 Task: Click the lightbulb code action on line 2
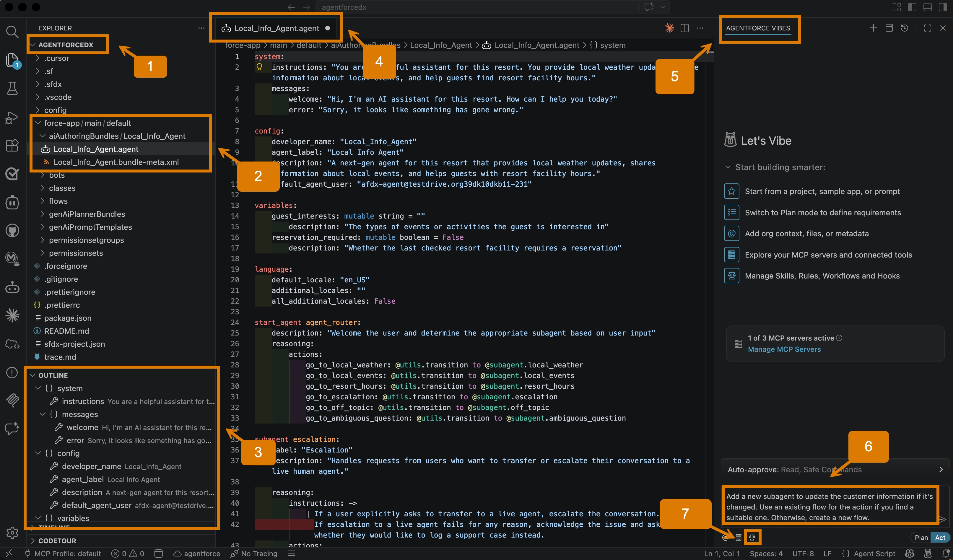point(259,67)
